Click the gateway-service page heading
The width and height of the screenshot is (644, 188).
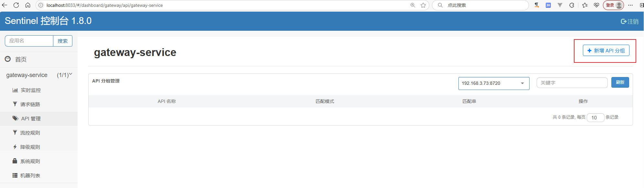pos(135,52)
